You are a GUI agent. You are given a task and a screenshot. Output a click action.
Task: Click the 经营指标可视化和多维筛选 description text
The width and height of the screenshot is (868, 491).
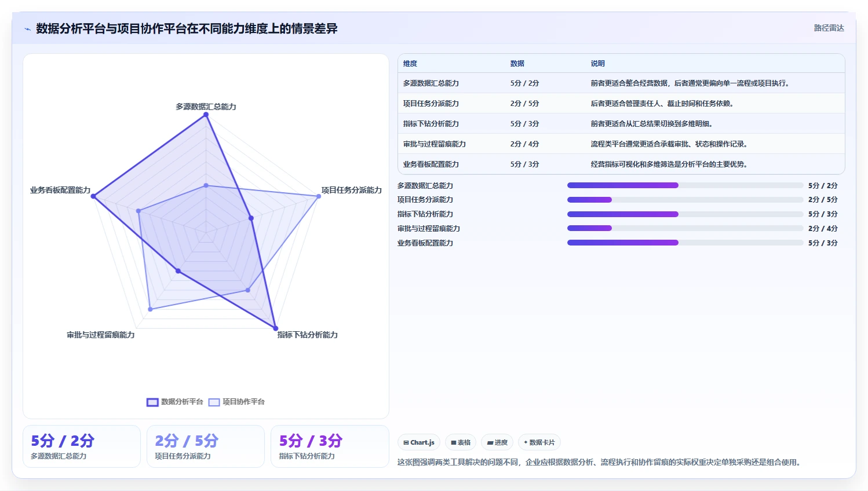(669, 164)
